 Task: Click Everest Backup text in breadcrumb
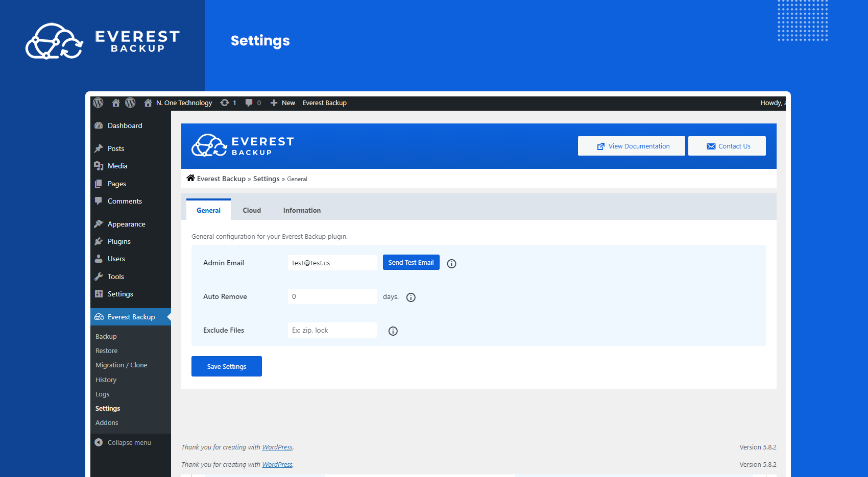221,179
